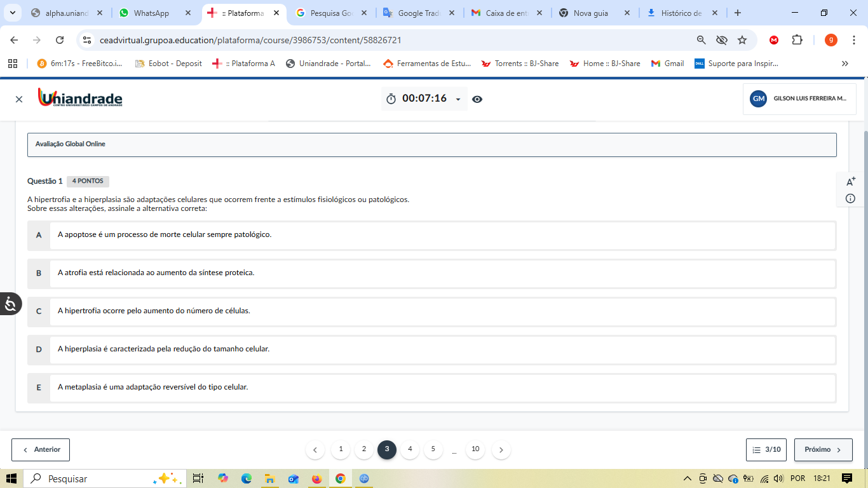Click the Próximo button
Image resolution: width=868 pixels, height=488 pixels.
click(x=823, y=449)
